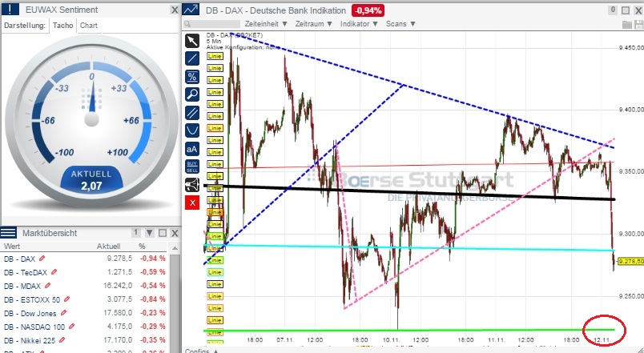Select the DB - Nikkei 225 row
The height and width of the screenshot is (353, 644).
click(x=85, y=340)
